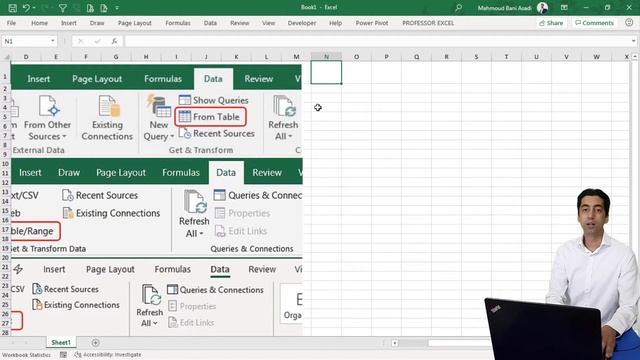The image size is (640, 360).
Task: Select column header O
Action: tap(356, 57)
